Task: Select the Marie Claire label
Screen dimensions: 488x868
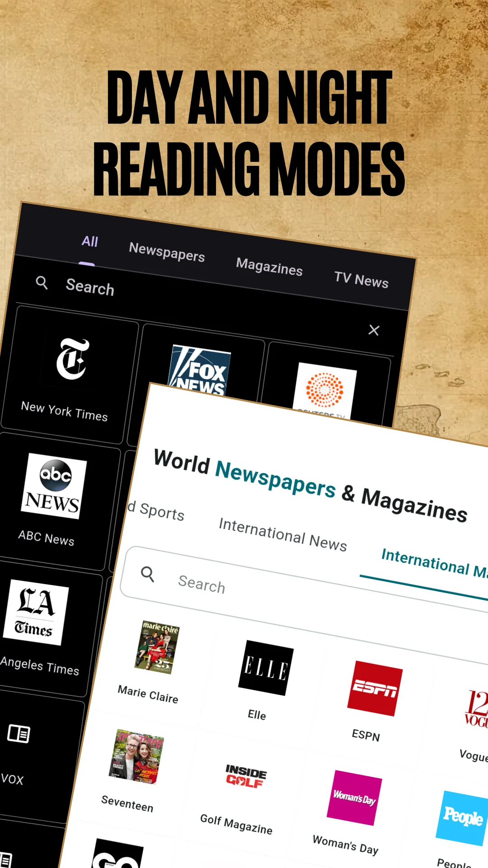Action: coord(148,694)
